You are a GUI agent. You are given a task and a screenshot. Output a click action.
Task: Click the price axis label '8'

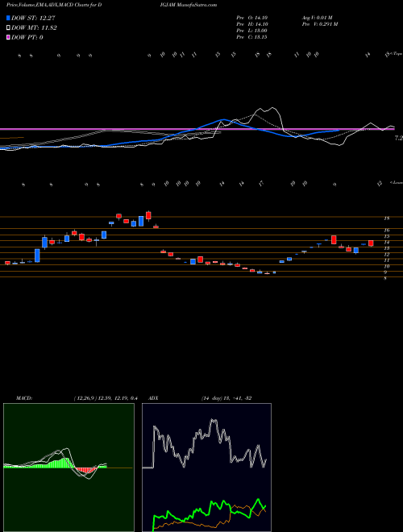click(385, 279)
